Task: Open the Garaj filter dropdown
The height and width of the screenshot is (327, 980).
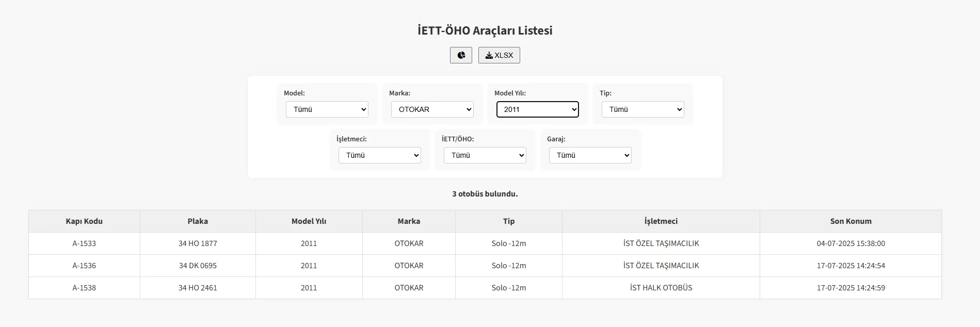Action: [x=590, y=155]
